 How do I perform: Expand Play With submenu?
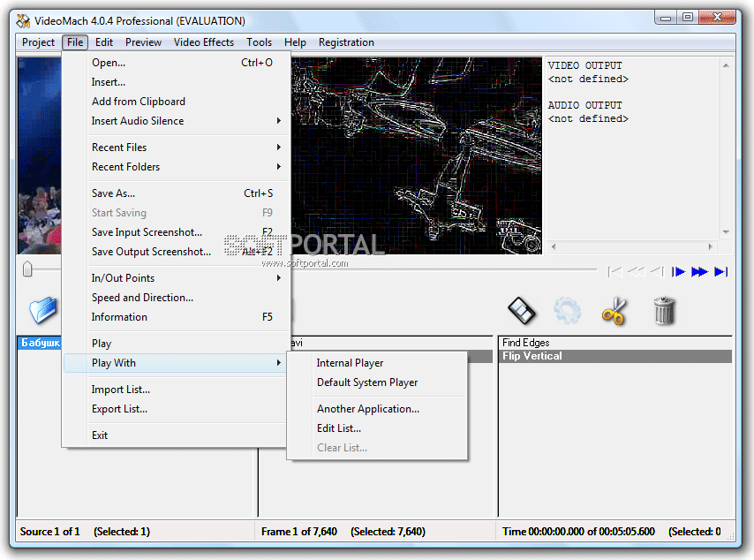pyautogui.click(x=177, y=363)
